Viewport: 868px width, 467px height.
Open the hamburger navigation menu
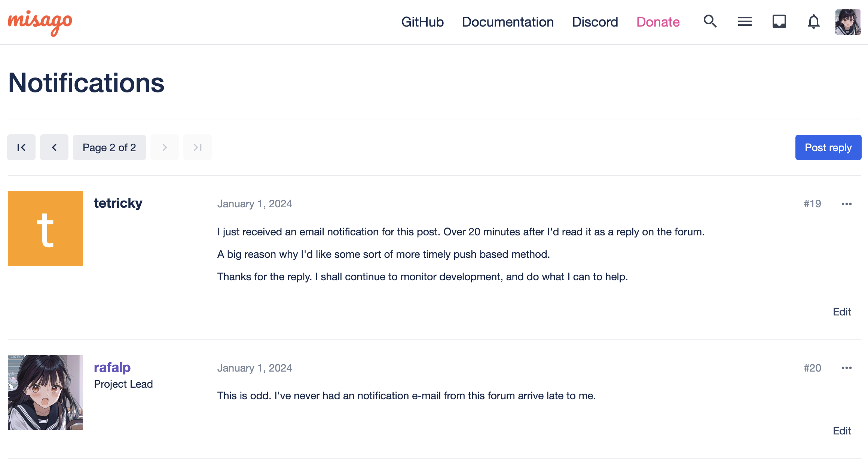coord(745,22)
